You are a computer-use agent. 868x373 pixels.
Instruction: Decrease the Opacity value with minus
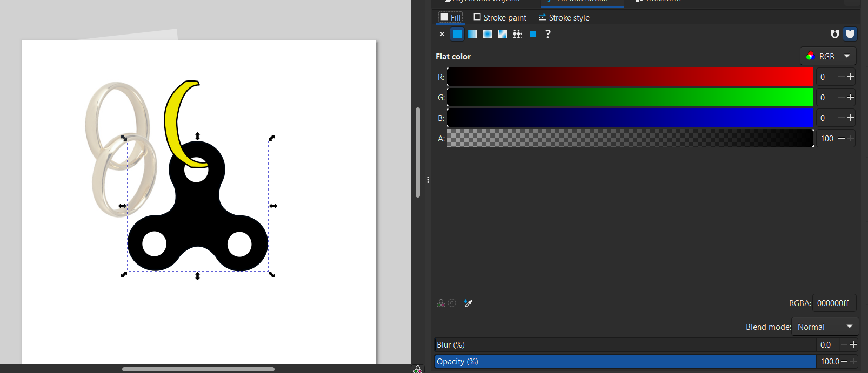844,361
